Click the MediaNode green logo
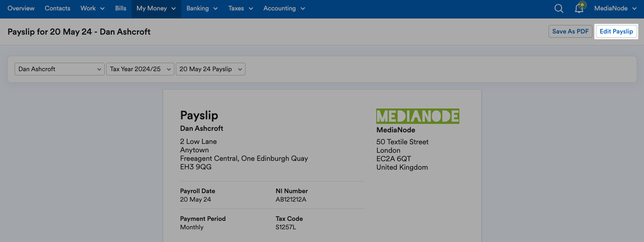 417,116
